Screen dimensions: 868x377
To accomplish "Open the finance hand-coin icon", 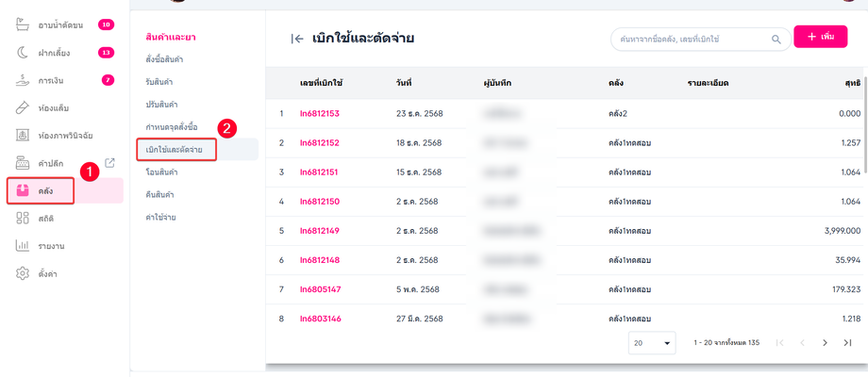I will 23,80.
